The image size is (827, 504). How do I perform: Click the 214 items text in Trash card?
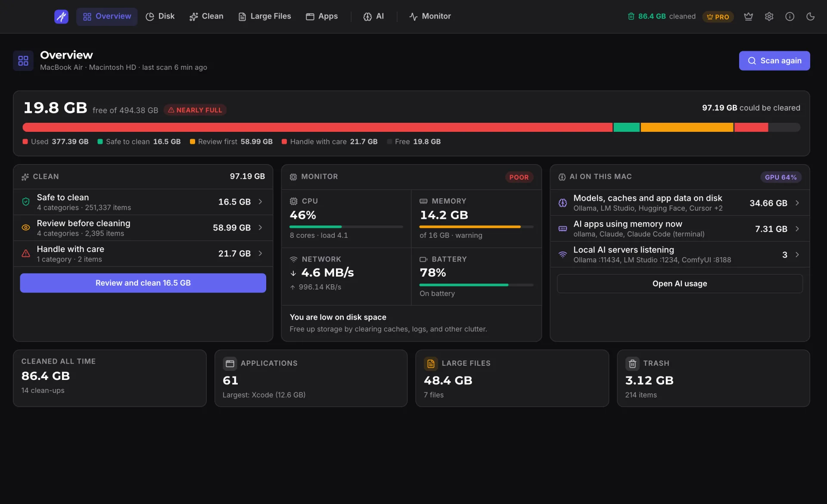(x=641, y=395)
